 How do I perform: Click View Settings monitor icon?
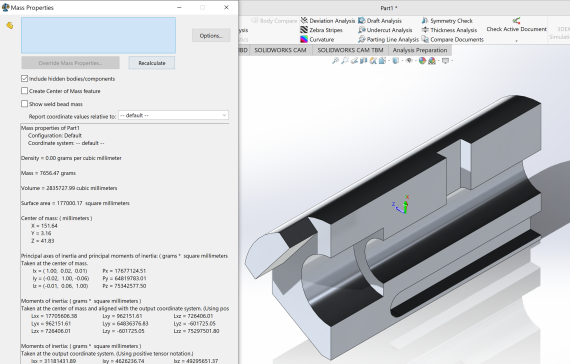coord(445,61)
